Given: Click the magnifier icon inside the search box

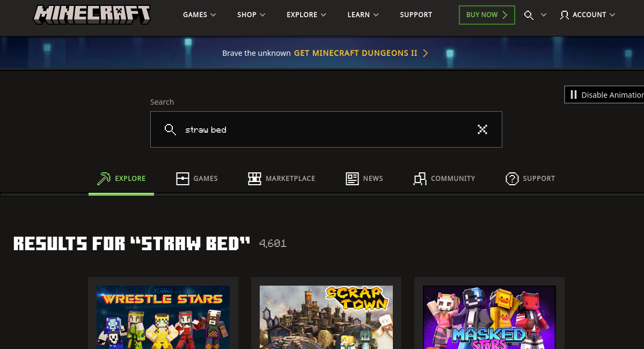Looking at the screenshot, I should pos(170,129).
